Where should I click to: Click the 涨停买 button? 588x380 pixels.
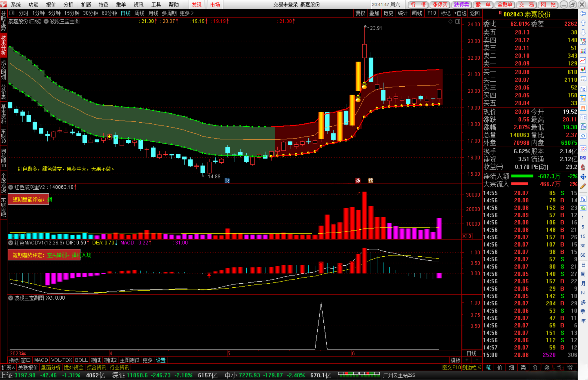point(440,5)
